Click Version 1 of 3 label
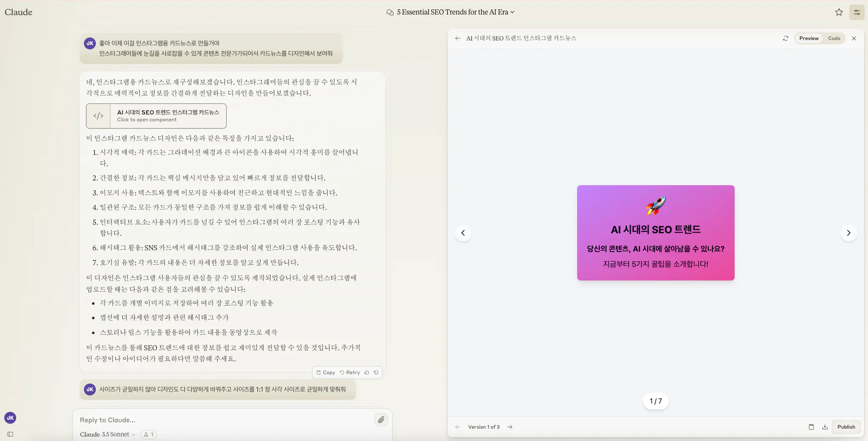The image size is (868, 441). pos(483,427)
